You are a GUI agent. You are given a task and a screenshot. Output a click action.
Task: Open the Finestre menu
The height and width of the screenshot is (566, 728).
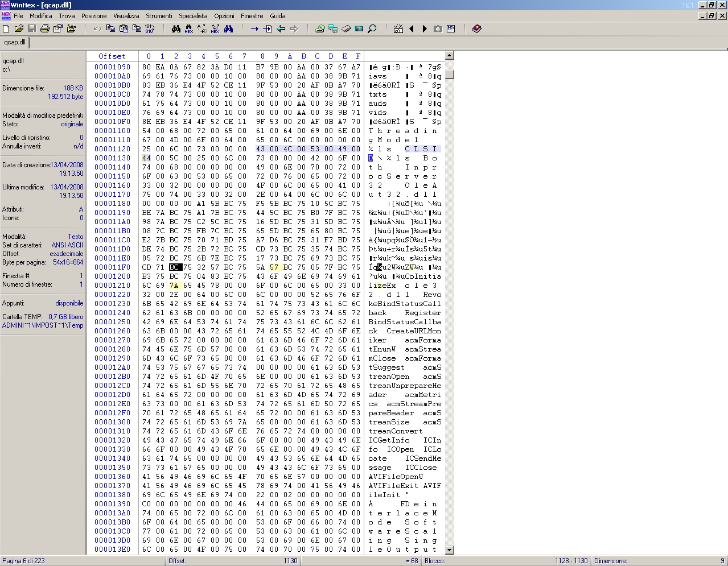point(252,16)
